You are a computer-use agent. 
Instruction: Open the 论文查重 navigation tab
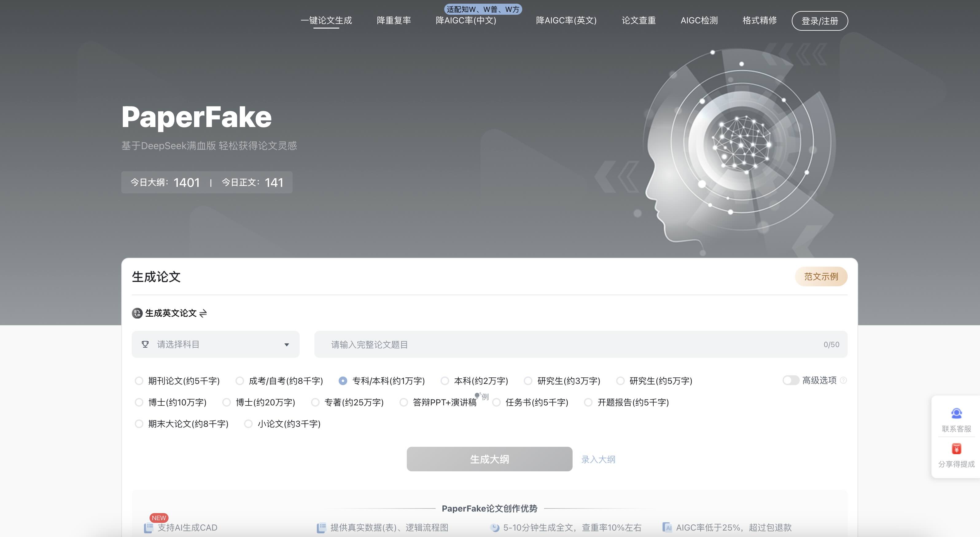[638, 21]
